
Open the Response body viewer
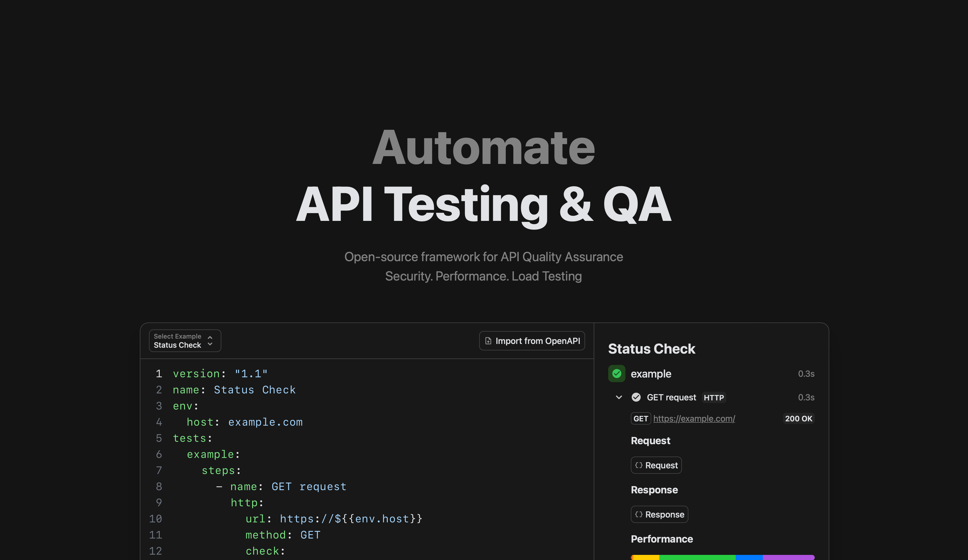[659, 514]
